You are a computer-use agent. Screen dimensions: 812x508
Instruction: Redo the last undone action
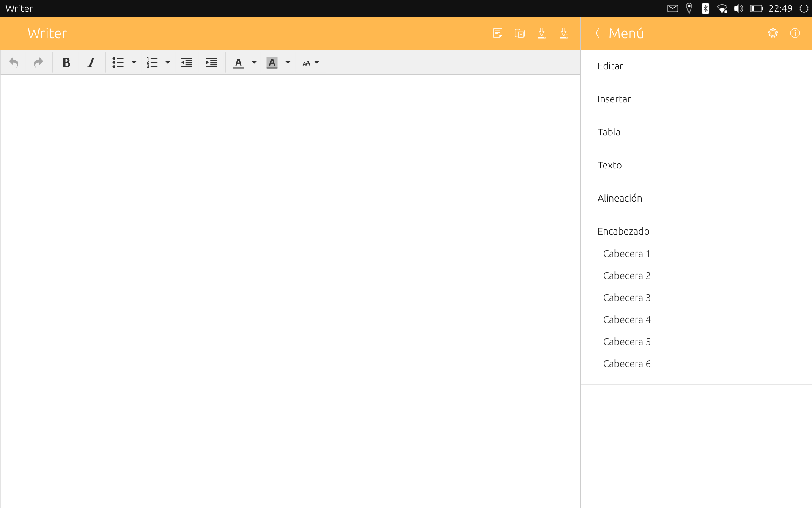coord(38,63)
